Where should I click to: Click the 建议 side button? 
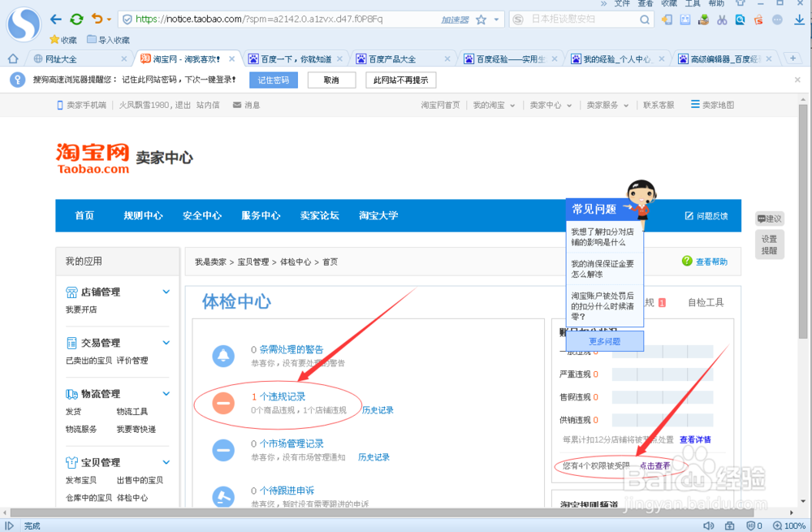pyautogui.click(x=770, y=219)
